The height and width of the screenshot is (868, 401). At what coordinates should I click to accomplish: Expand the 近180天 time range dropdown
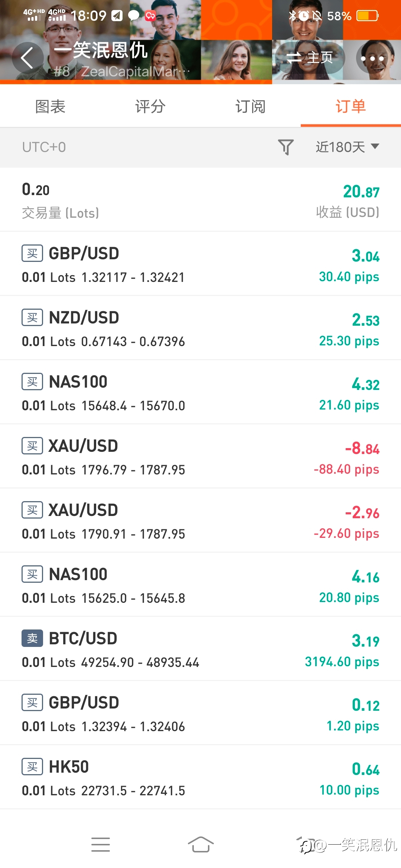click(348, 147)
